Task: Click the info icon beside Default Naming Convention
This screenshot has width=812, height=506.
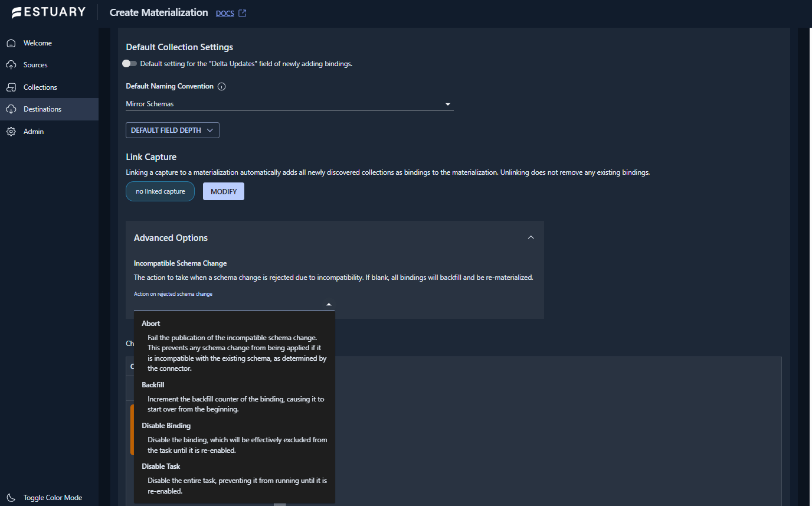Action: click(222, 87)
